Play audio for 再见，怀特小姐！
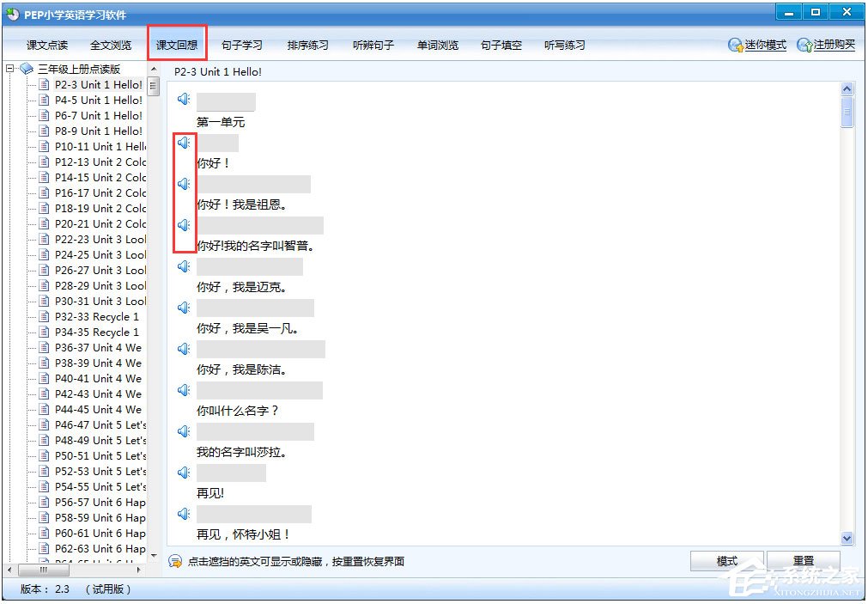This screenshot has height=604, width=868. (x=182, y=513)
